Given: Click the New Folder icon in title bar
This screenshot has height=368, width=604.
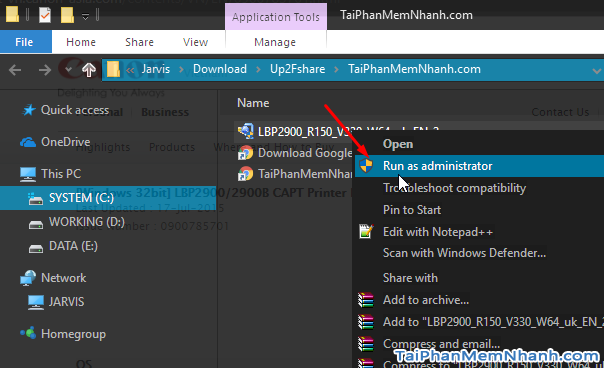Looking at the screenshot, I should tap(67, 15).
